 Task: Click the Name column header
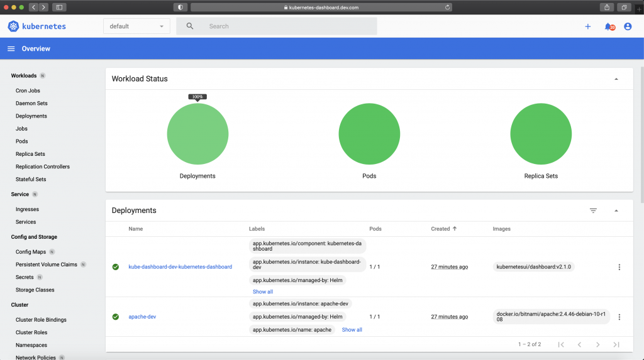click(136, 229)
